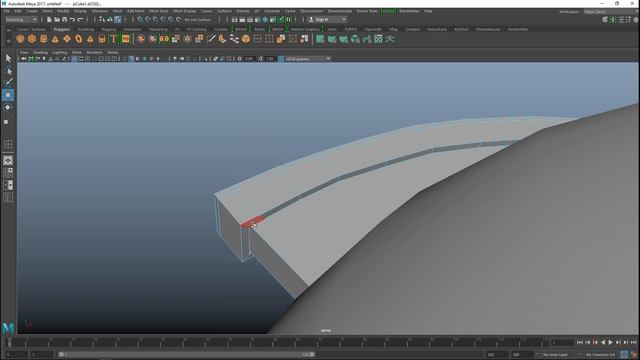640x360 pixels.
Task: Toggle snap to grids magnet icon
Action: (x=140, y=19)
